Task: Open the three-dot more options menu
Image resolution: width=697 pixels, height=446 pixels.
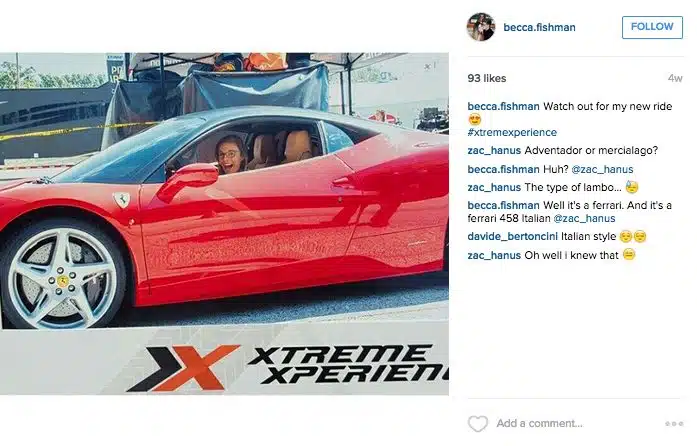Action: (x=674, y=424)
